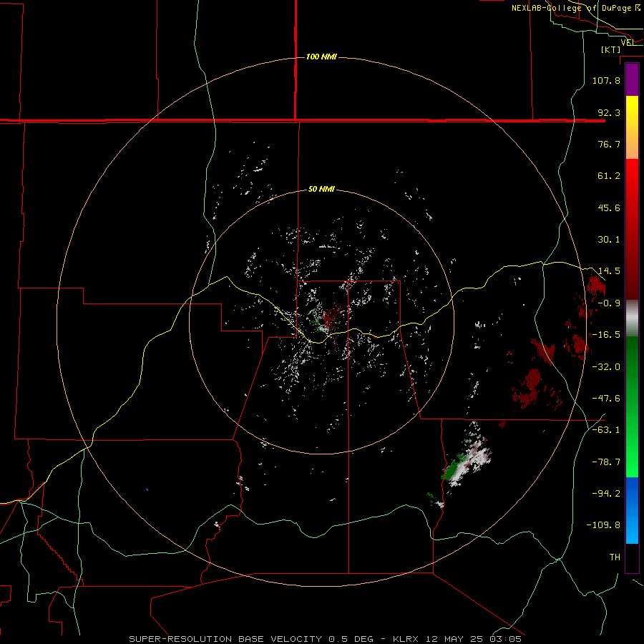This screenshot has height=644, width=644.
Task: Click SUPER-RESOLUTION BASE VELOCITY footer title
Action: pyautogui.click(x=225, y=639)
